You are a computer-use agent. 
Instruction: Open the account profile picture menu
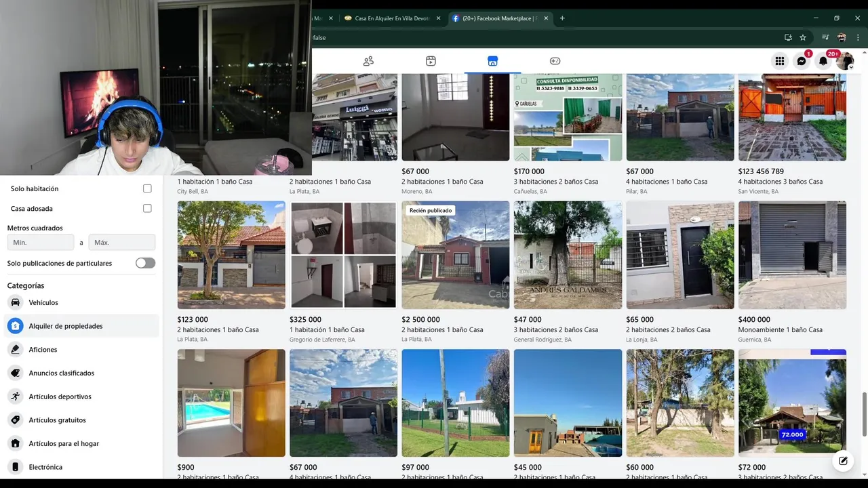pyautogui.click(x=845, y=61)
